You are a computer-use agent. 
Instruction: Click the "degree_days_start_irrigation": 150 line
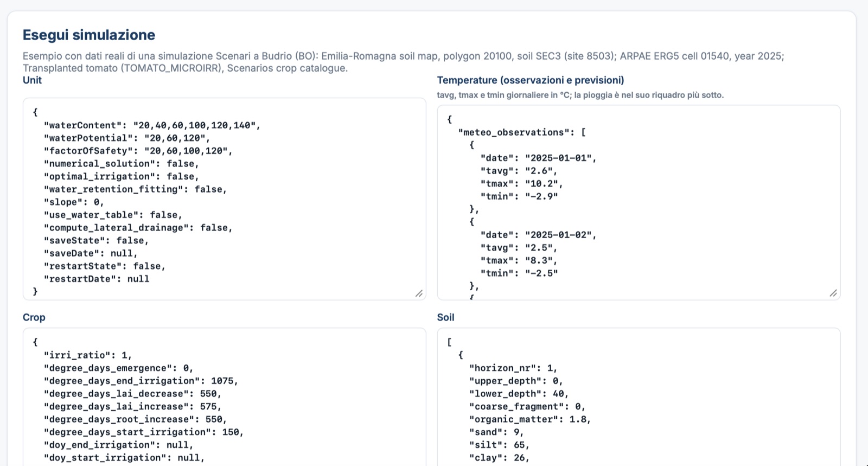point(143,432)
